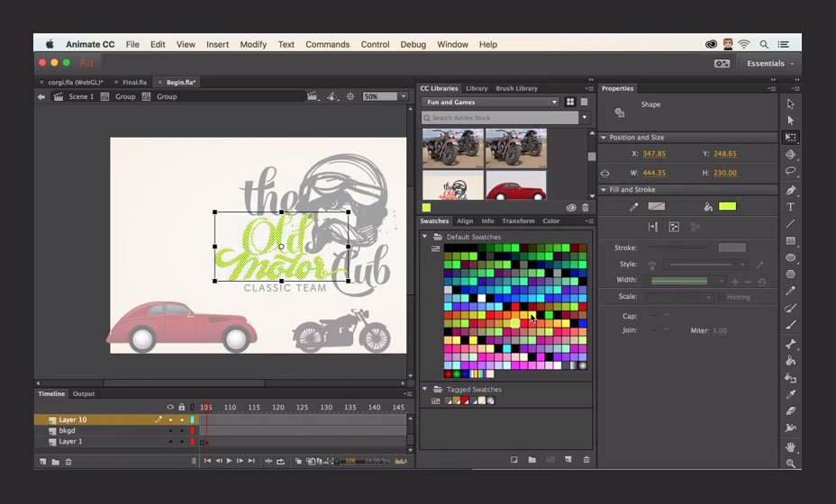The width and height of the screenshot is (836, 504).
Task: Select the Text tool in the toolbar
Action: pyautogui.click(x=790, y=207)
